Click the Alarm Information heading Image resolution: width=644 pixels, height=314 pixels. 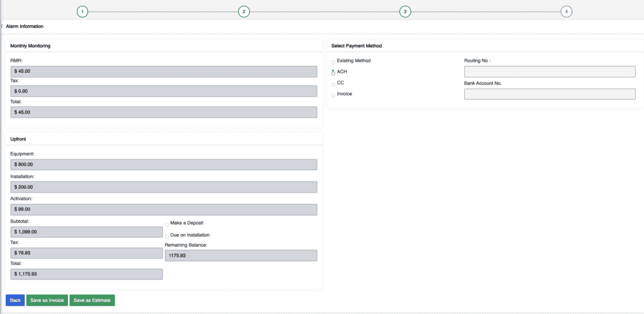click(x=25, y=26)
